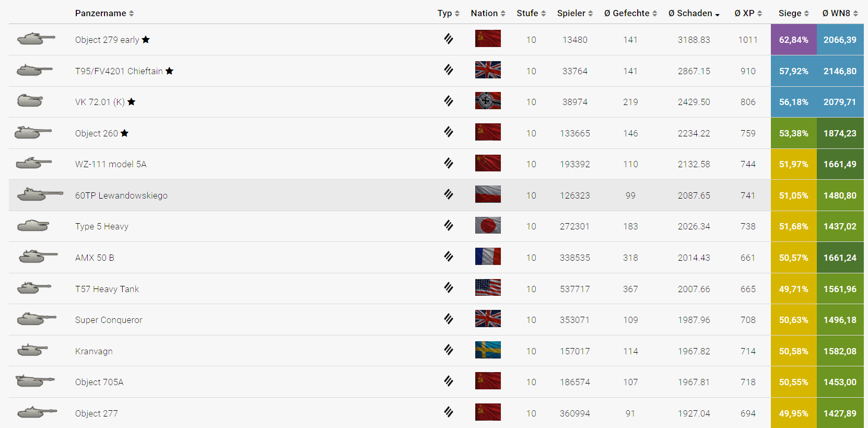868x428 pixels.
Task: Click the USA flag for T57 Heavy Tank
Action: pyautogui.click(x=488, y=287)
